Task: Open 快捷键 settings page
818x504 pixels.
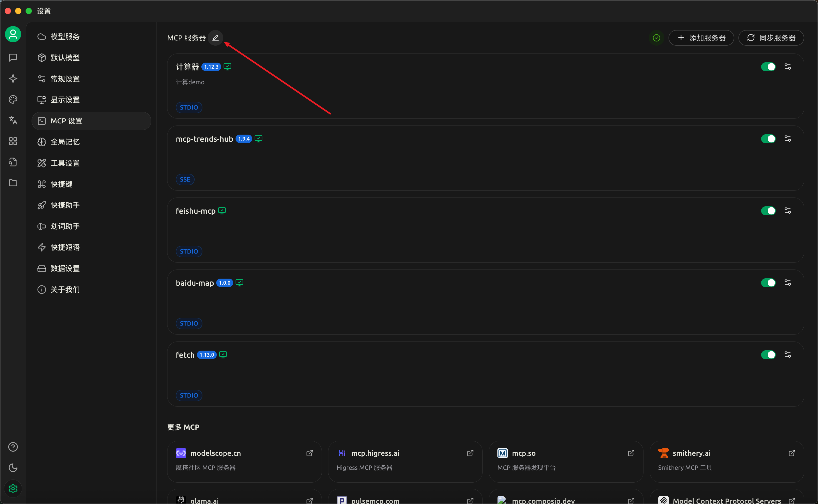Action: click(91, 184)
